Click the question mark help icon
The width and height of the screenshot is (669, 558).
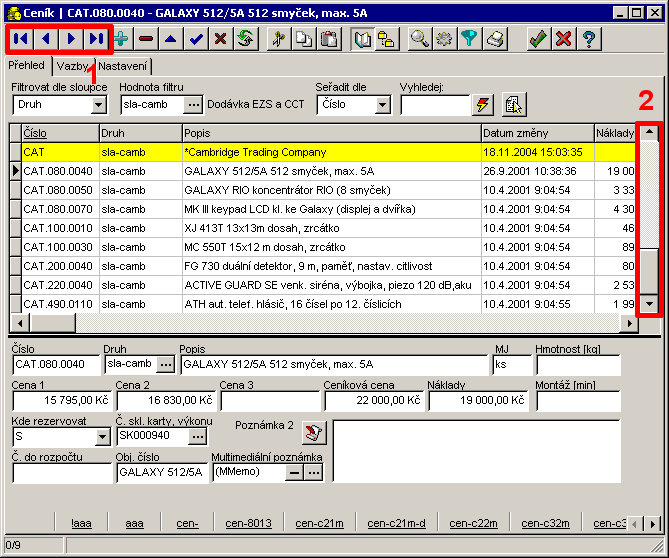(x=590, y=39)
